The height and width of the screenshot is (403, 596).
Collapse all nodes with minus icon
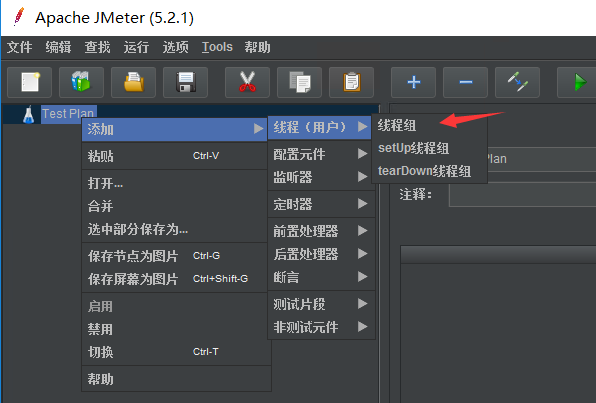[466, 82]
